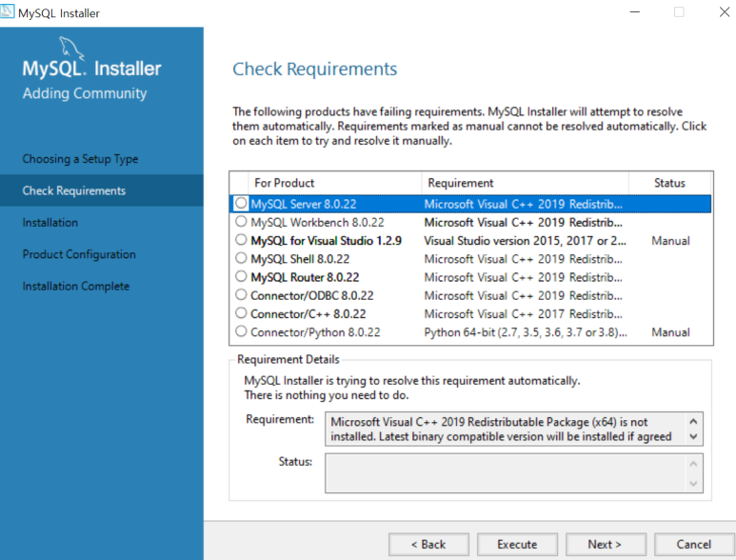
Task: Click the MySQL Installer title bar icon
Action: [x=7, y=11]
